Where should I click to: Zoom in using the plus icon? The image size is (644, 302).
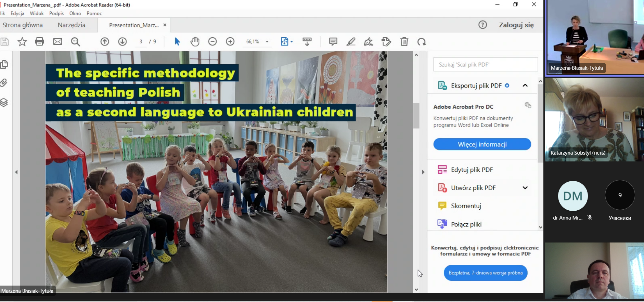coord(230,42)
